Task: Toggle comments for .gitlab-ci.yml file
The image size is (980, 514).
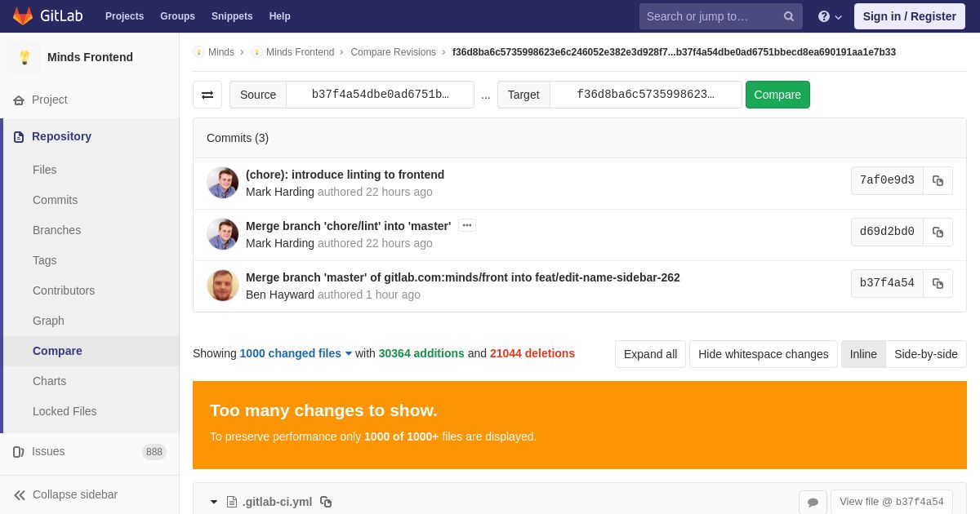Action: pos(813,502)
